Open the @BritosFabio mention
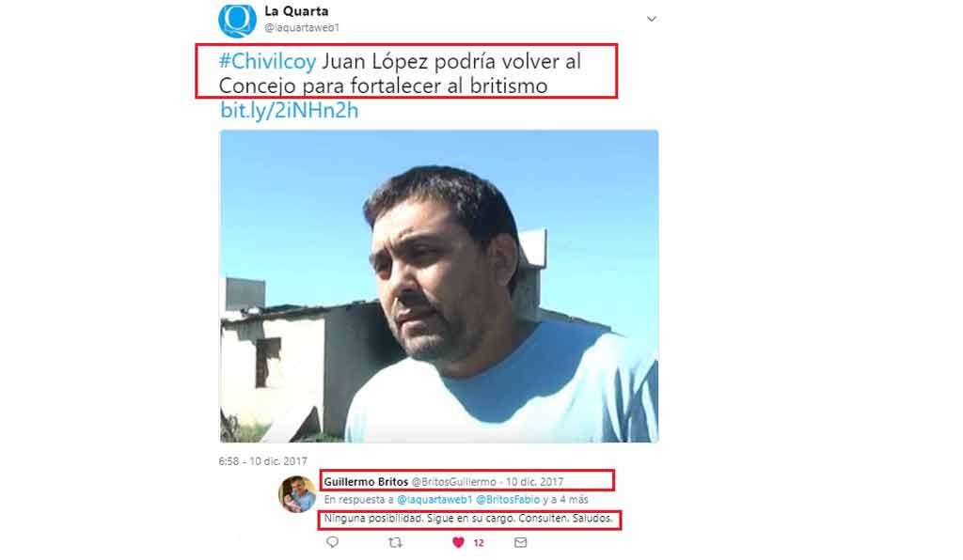The width and height of the screenshot is (963, 560). pos(508,500)
